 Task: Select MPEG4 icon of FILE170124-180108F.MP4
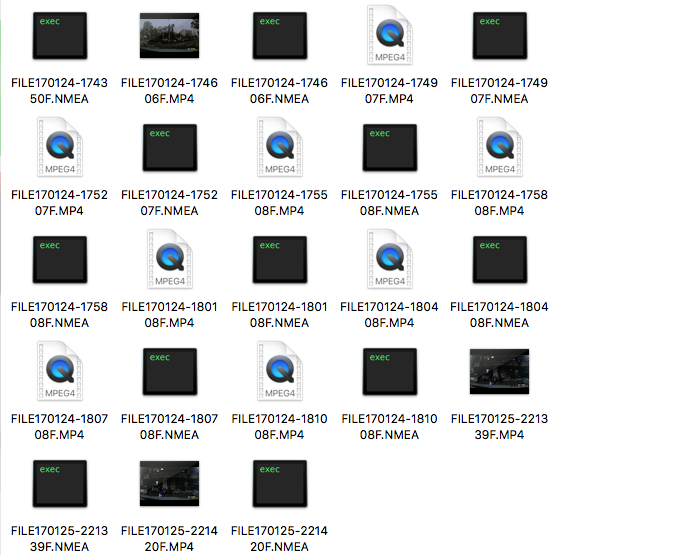point(170,259)
